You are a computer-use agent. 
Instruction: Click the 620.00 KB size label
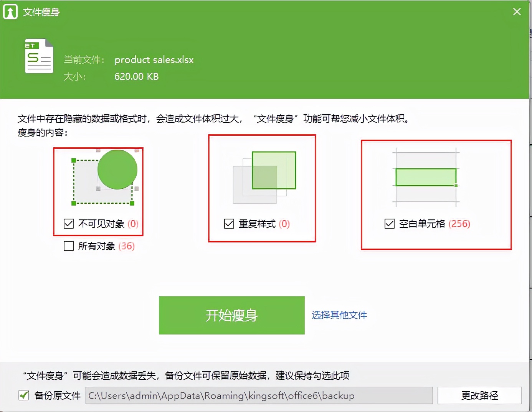pos(136,77)
